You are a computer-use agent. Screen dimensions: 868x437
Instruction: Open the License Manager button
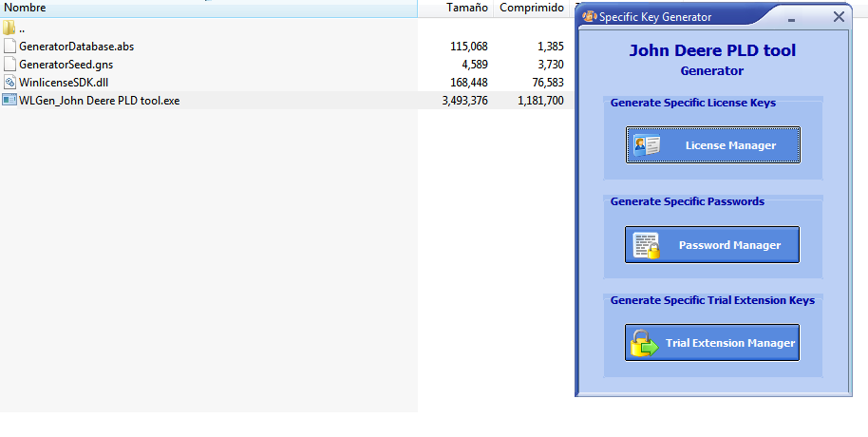[x=713, y=145]
